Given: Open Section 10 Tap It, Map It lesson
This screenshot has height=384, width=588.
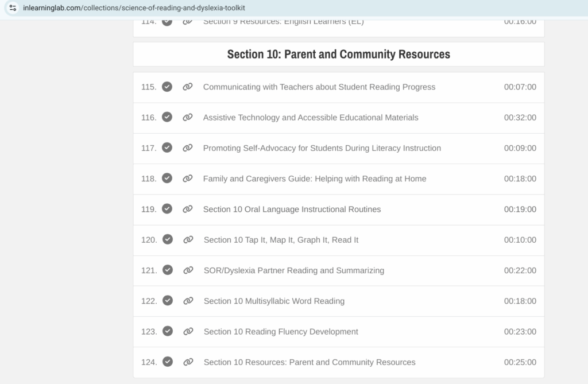Looking at the screenshot, I should coord(281,240).
